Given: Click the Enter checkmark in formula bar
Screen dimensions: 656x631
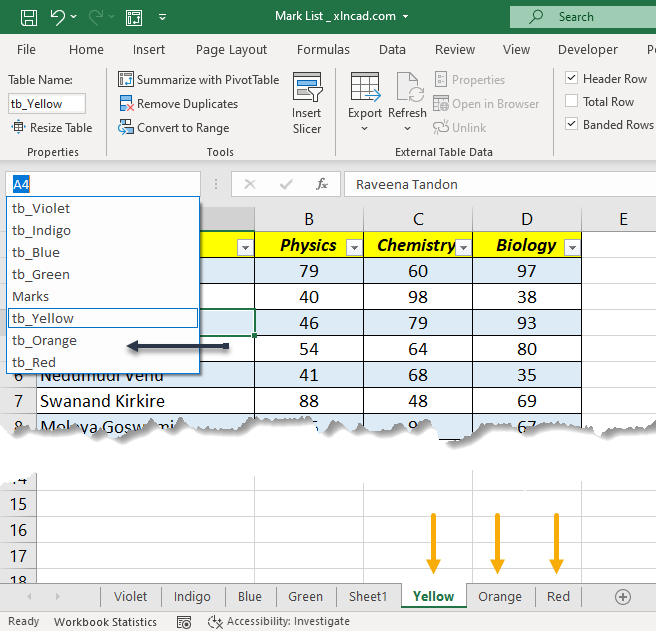Looking at the screenshot, I should tap(286, 184).
